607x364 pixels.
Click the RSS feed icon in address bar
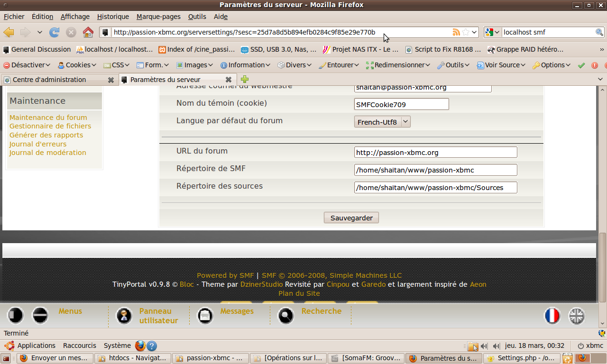(456, 32)
